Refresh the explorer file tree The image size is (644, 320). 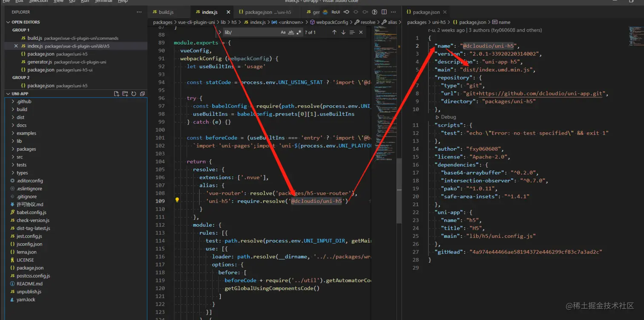[x=134, y=94]
